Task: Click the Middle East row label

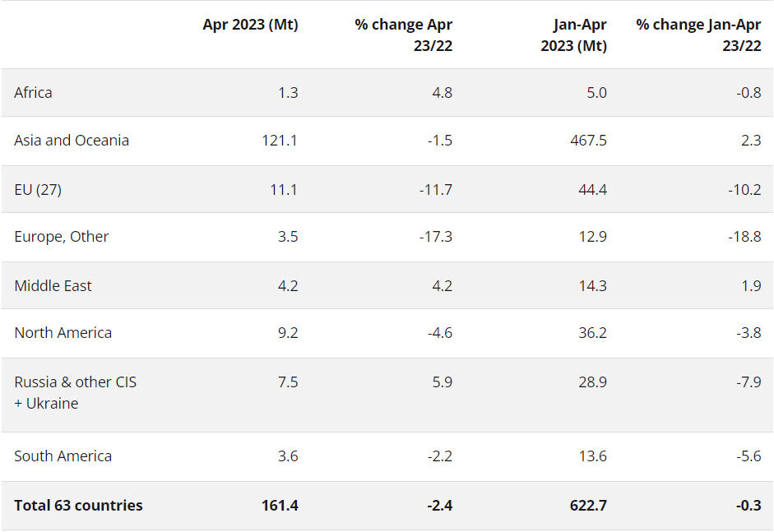Action: 53,286
